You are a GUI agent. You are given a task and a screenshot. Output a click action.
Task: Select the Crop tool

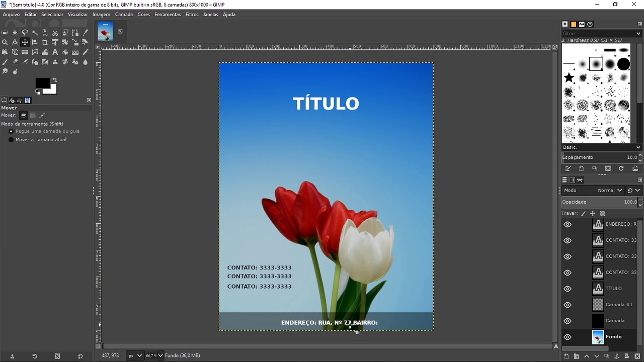pyautogui.click(x=45, y=42)
